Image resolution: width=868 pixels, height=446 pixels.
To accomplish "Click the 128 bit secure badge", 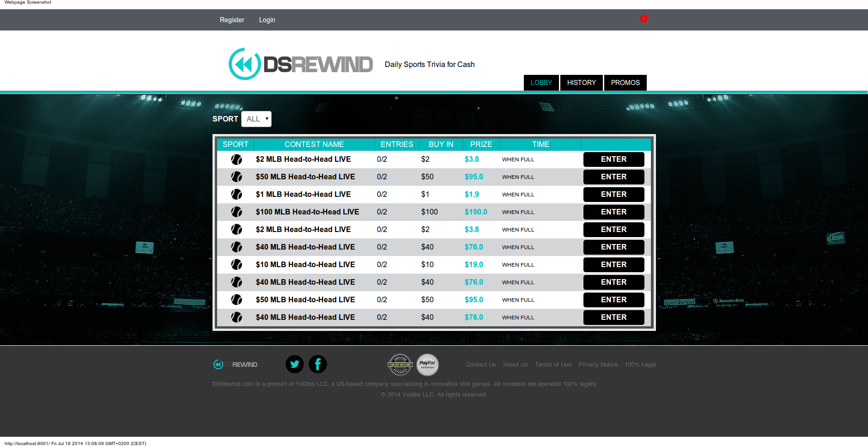I will (400, 365).
